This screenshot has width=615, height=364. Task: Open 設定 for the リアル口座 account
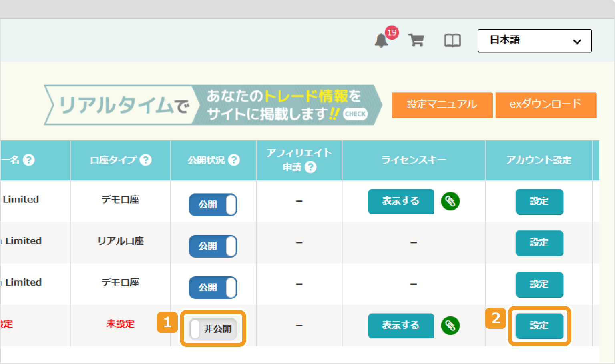coord(539,243)
